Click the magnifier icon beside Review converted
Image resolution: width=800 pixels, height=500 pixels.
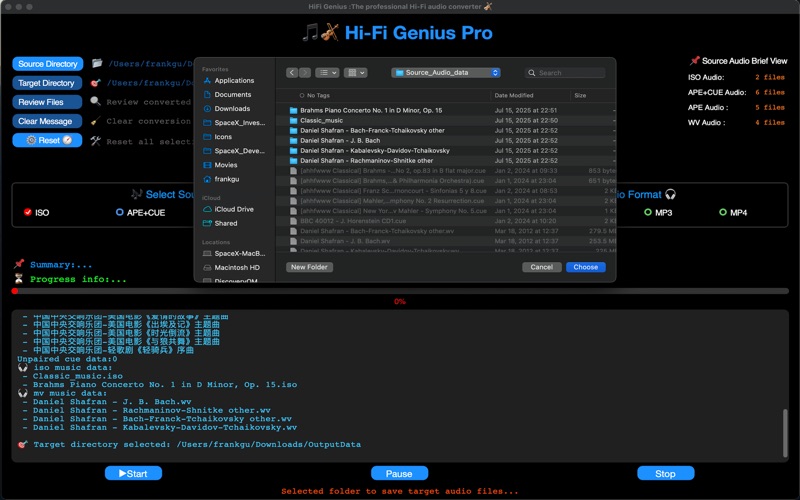pos(95,102)
